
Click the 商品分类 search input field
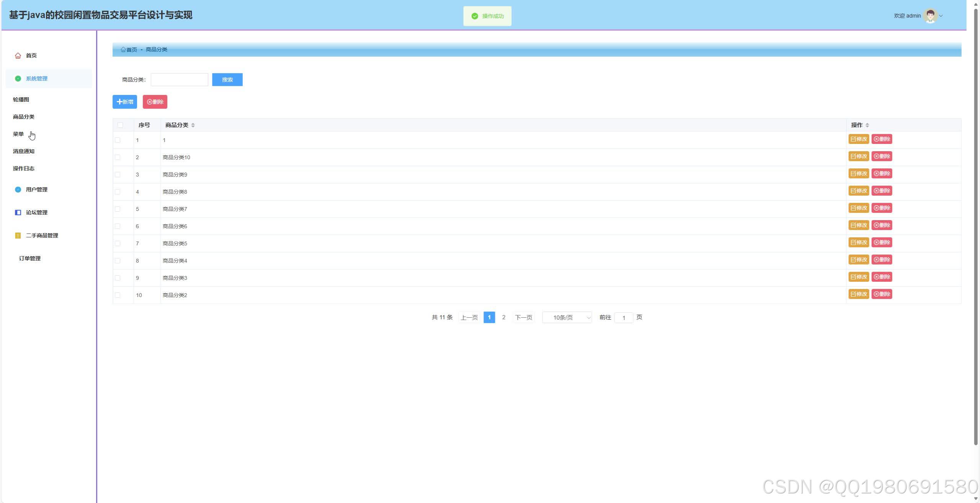pyautogui.click(x=179, y=80)
